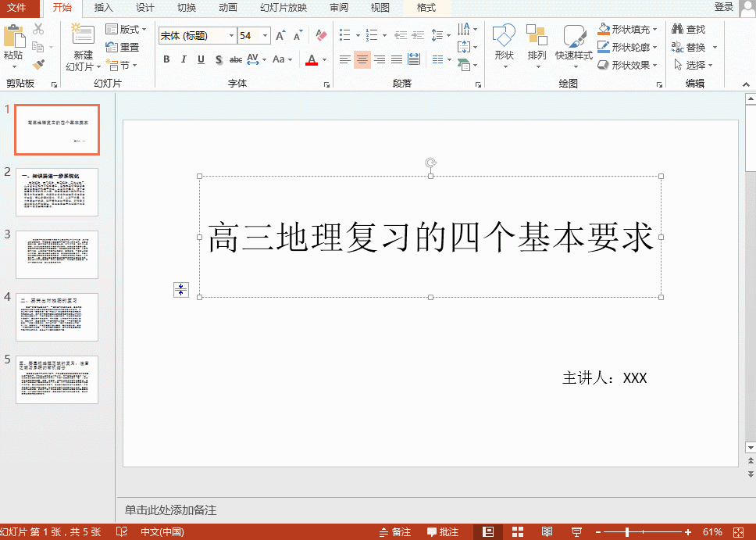Click the Cut scissors icon
Viewport: 756px width, 540px height.
38,29
